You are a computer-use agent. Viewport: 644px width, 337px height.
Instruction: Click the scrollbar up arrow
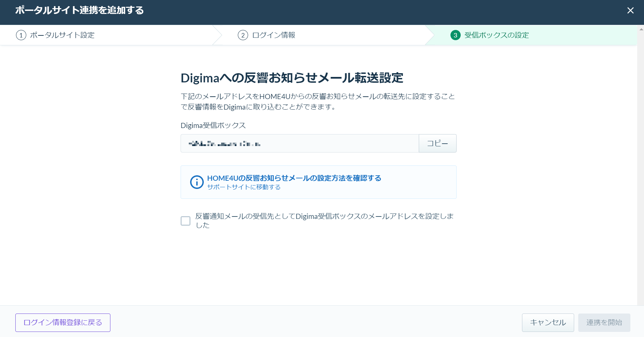point(641,29)
